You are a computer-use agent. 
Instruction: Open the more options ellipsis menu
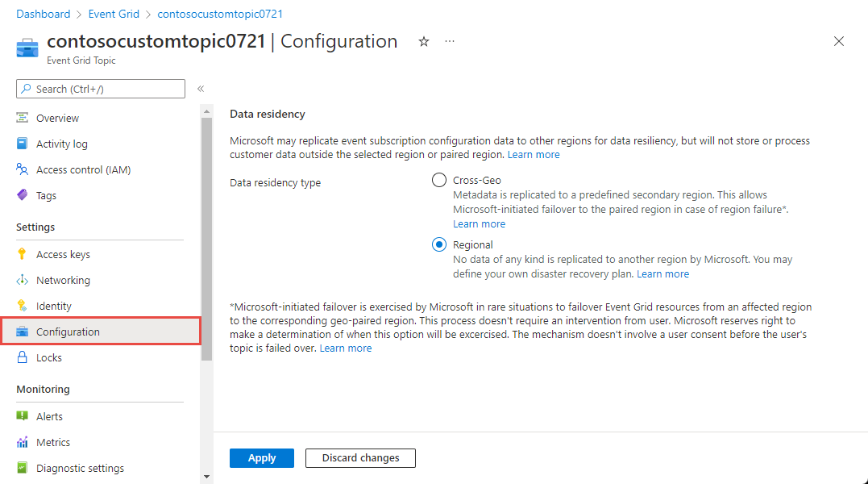coord(450,42)
